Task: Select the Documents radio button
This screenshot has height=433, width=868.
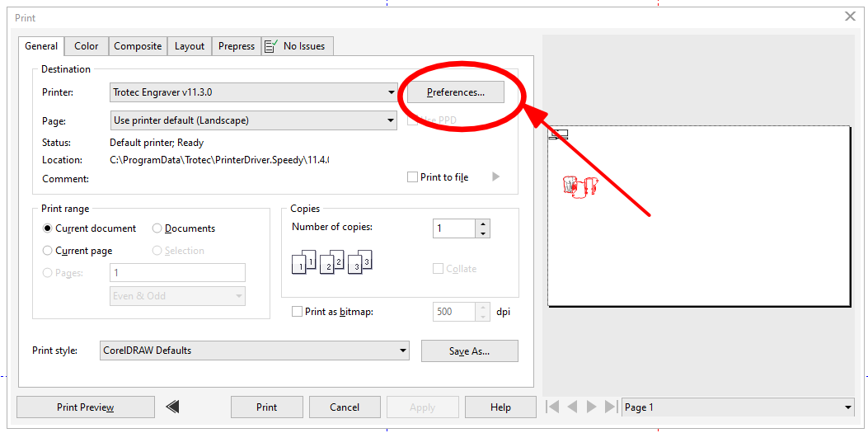Action: tap(157, 228)
